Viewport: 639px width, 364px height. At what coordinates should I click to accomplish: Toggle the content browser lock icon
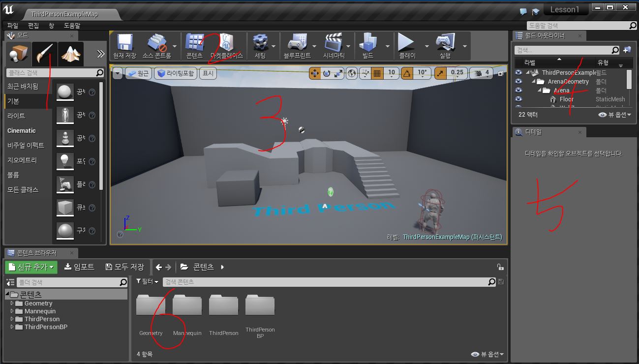tap(500, 267)
